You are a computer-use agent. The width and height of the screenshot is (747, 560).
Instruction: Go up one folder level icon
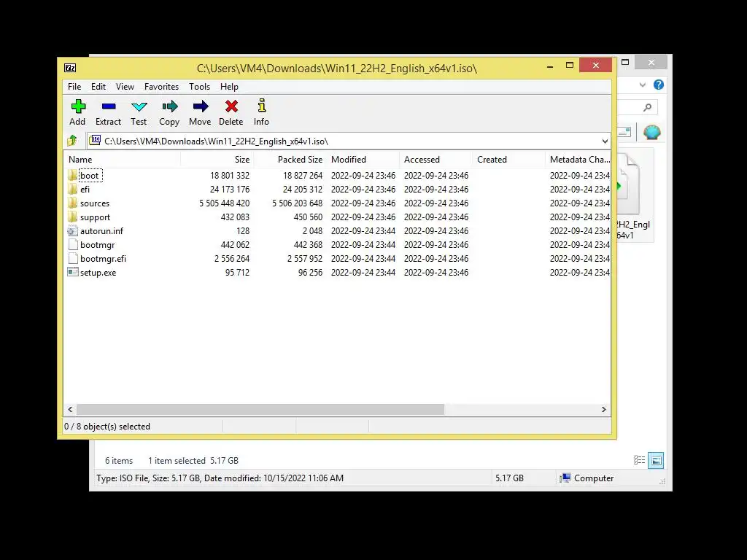(x=72, y=141)
